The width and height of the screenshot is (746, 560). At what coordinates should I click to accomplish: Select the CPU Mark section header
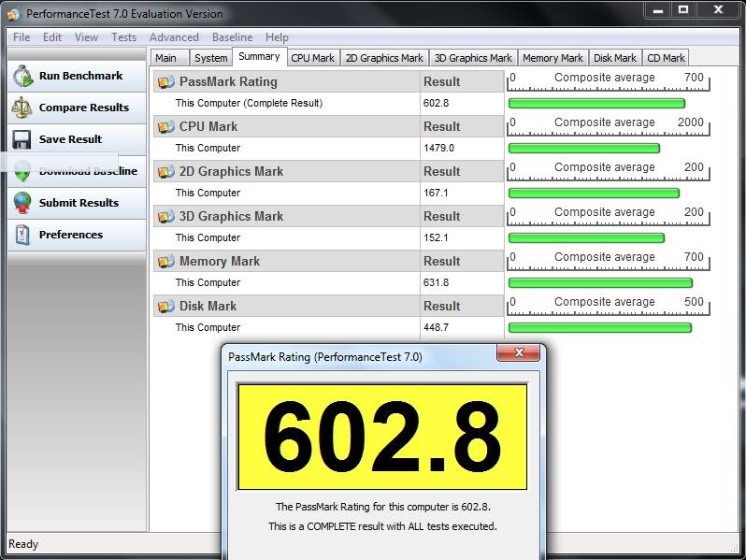coord(328,126)
